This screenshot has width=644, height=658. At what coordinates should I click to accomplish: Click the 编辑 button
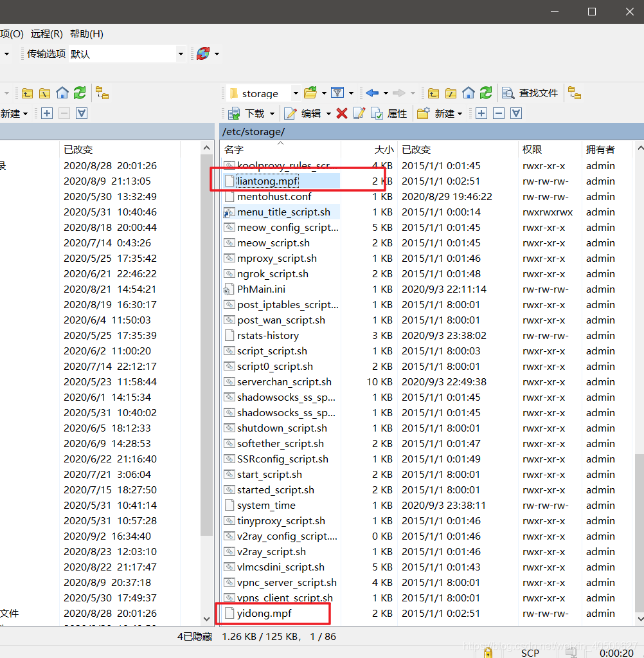coord(303,113)
